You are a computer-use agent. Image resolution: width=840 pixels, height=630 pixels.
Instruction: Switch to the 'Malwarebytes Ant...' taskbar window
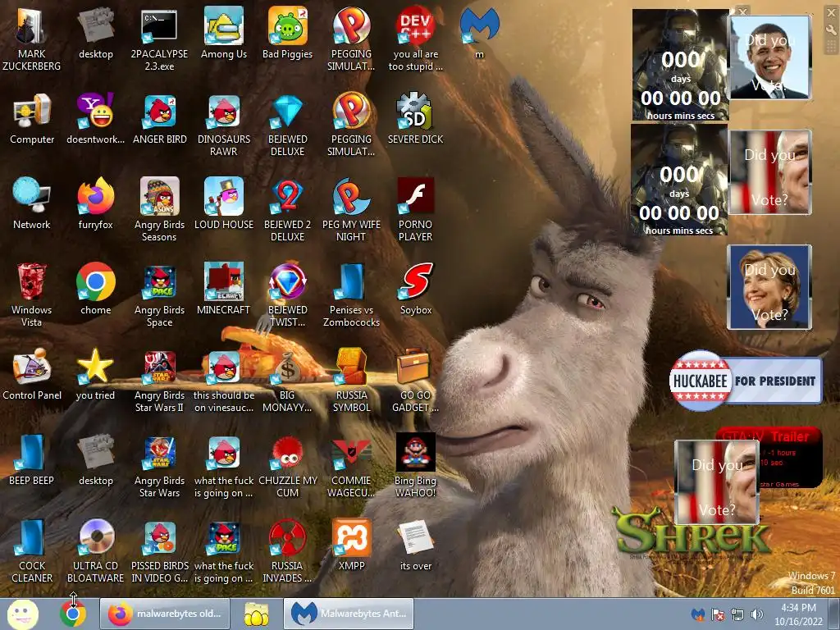point(348,614)
